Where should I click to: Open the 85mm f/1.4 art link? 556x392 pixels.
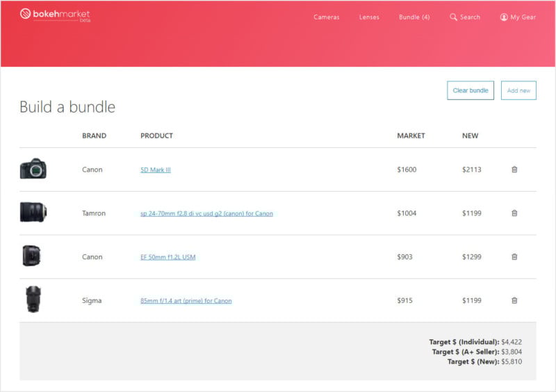186,301
